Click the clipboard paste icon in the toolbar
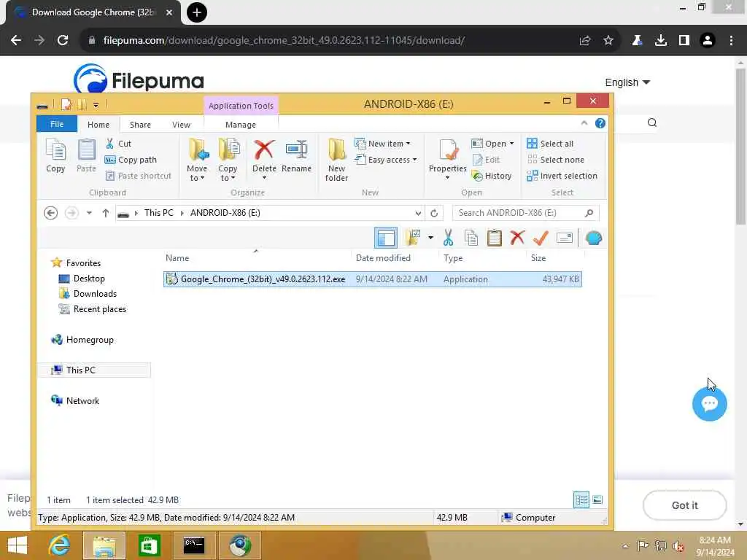The image size is (747, 560). point(495,238)
